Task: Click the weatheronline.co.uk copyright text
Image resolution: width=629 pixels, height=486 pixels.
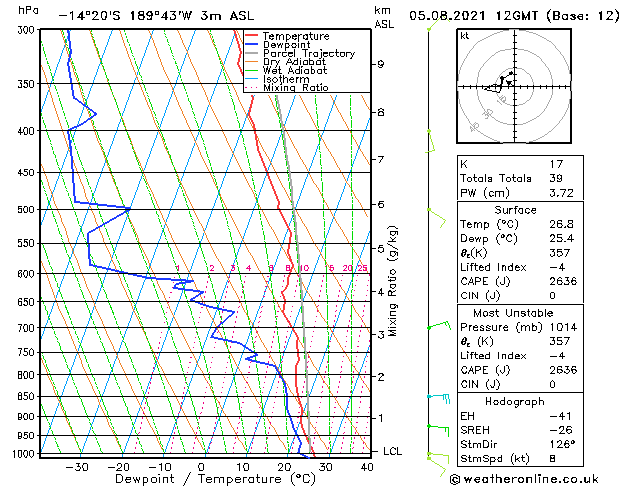Action: point(524,479)
